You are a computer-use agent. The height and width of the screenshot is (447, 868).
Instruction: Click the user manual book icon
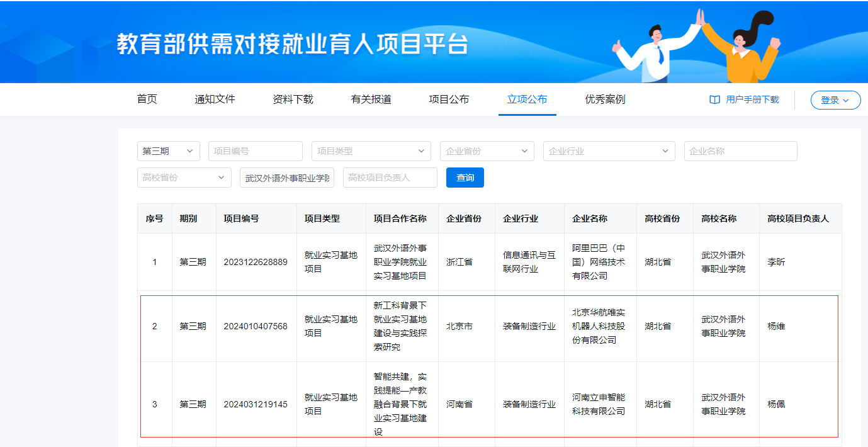coord(714,99)
